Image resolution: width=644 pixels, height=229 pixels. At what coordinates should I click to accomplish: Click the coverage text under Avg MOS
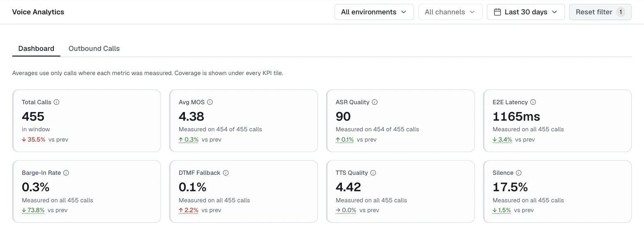coord(220,129)
